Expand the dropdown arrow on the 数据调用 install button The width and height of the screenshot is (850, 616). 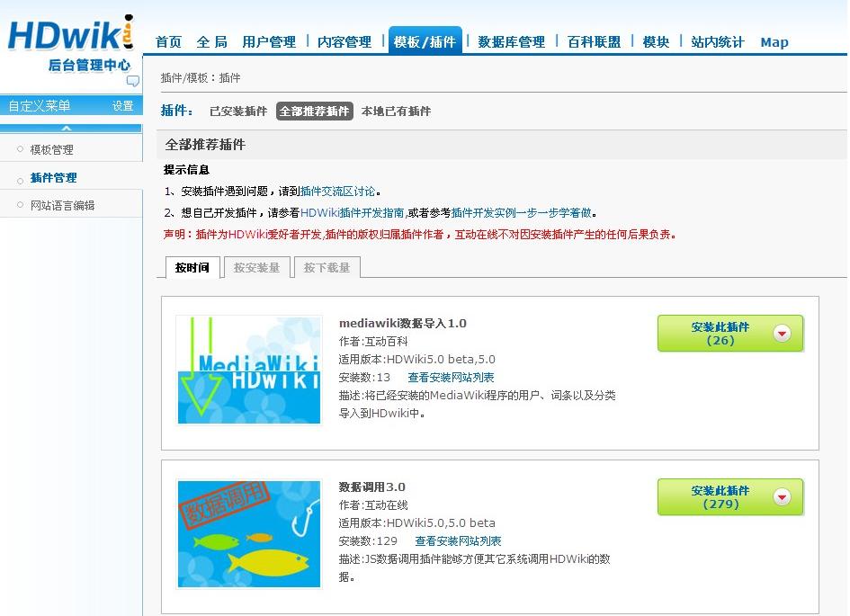[x=782, y=496]
